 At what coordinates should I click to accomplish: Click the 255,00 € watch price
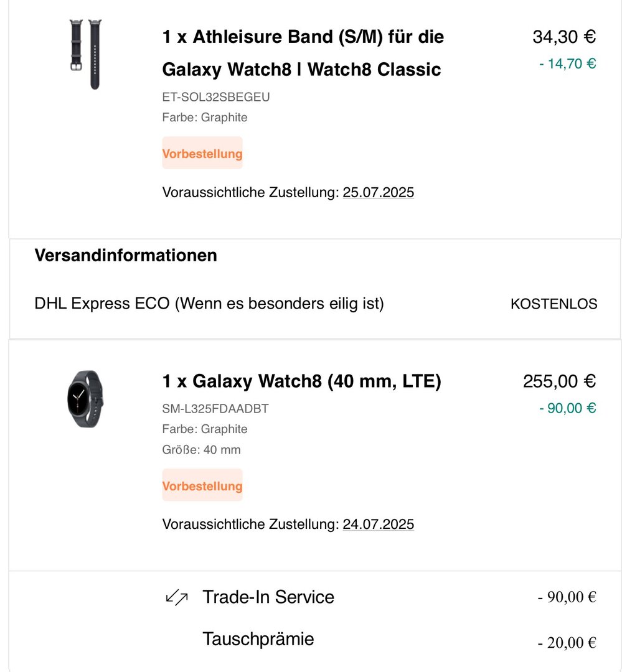click(x=559, y=381)
